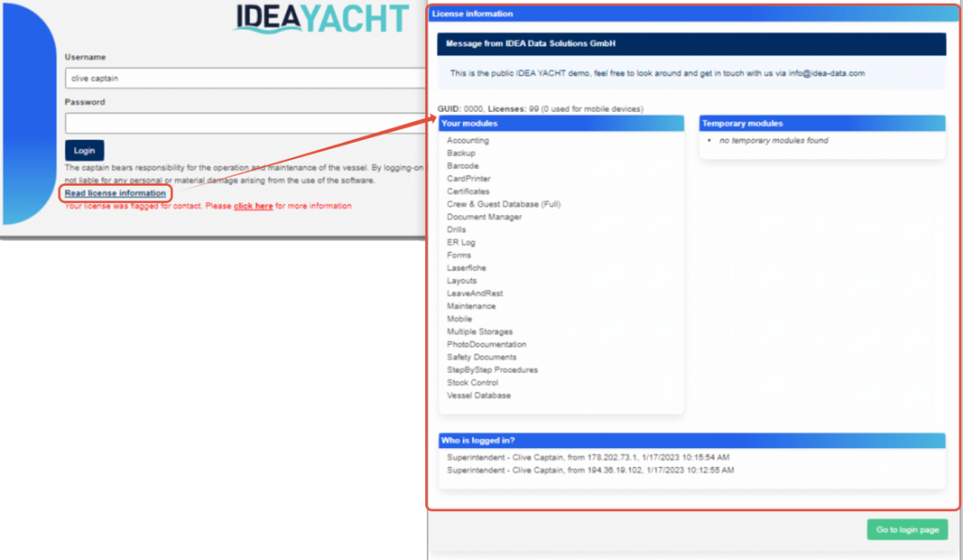This screenshot has height=560, width=963.
Task: Select the Stock Control module entry
Action: click(472, 382)
